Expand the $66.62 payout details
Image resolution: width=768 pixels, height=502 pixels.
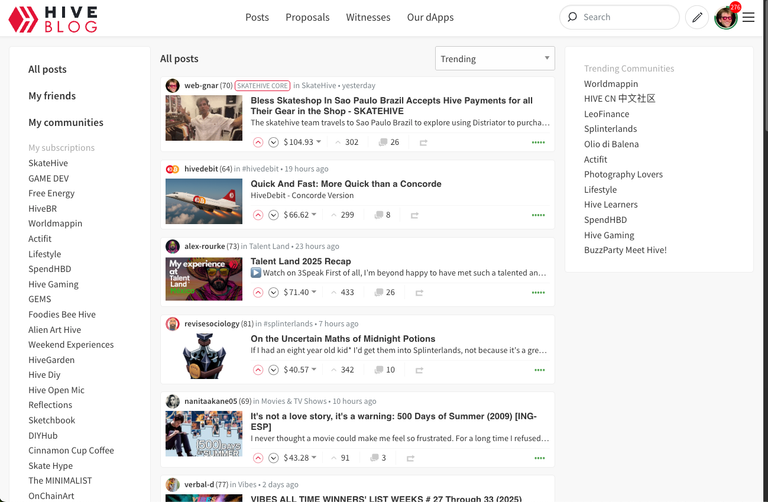(x=300, y=215)
